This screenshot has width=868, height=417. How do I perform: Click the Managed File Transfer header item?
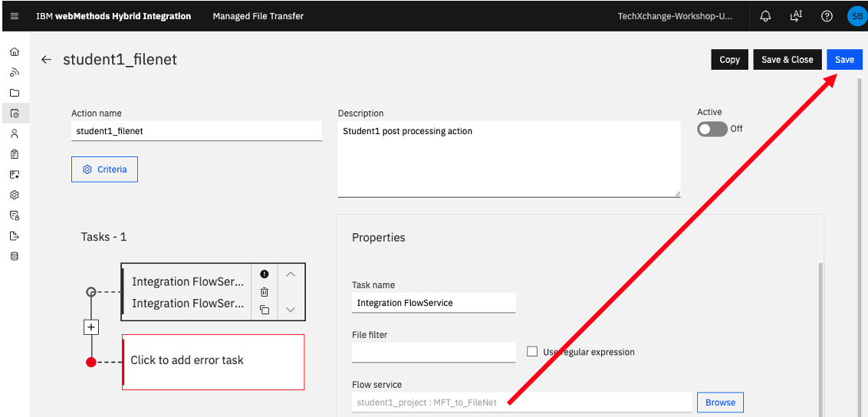[x=258, y=16]
